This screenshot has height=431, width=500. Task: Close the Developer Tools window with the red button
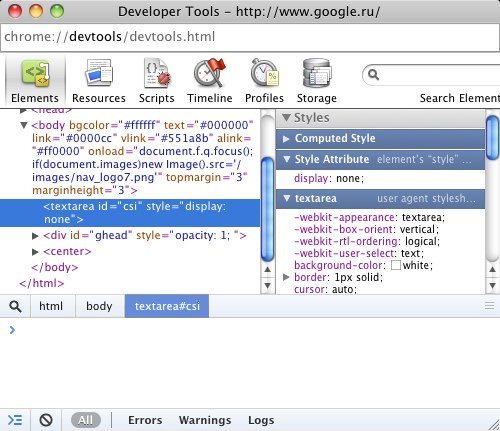pos(15,11)
